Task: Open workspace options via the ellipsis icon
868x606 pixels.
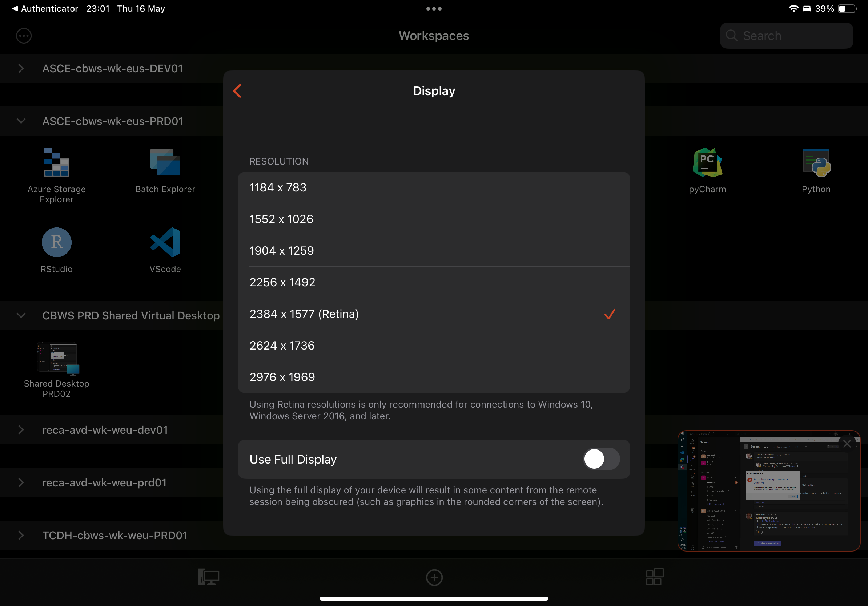Action: point(23,36)
